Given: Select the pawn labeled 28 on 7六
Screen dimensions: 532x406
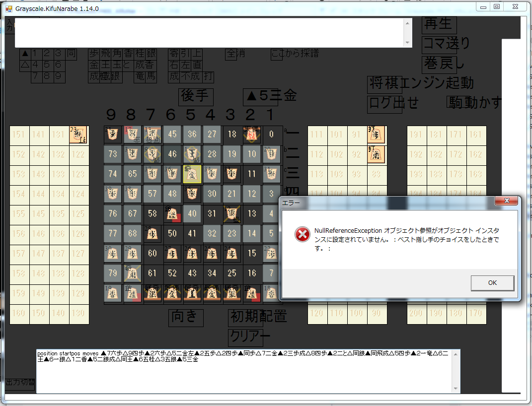Looking at the screenshot, I should coord(152,233).
